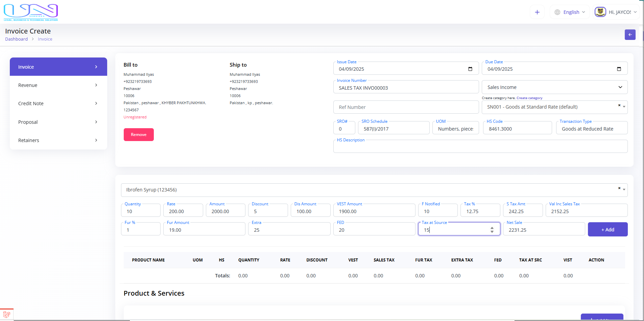Open the Due Date calendar picker

(619, 69)
